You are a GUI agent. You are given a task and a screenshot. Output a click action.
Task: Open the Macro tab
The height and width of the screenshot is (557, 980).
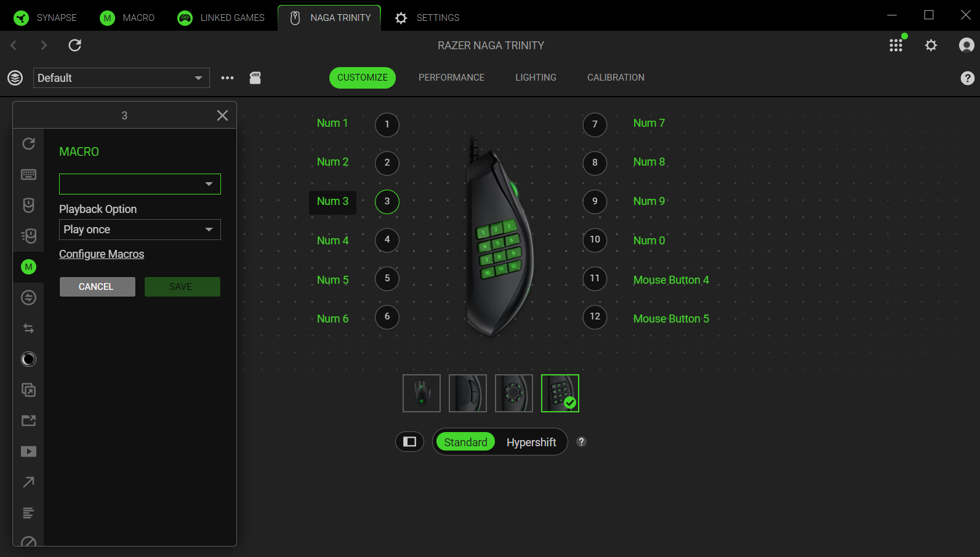click(x=127, y=18)
